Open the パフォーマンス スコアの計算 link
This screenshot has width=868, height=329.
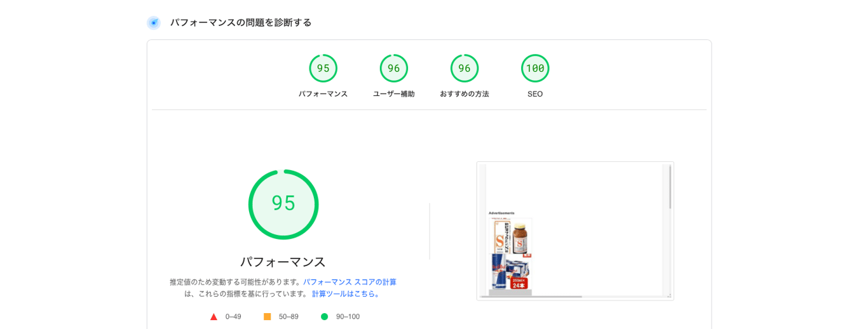349,282
